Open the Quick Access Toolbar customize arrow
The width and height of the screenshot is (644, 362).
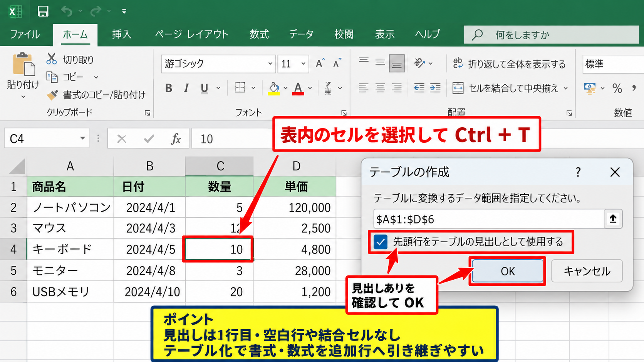point(124,12)
